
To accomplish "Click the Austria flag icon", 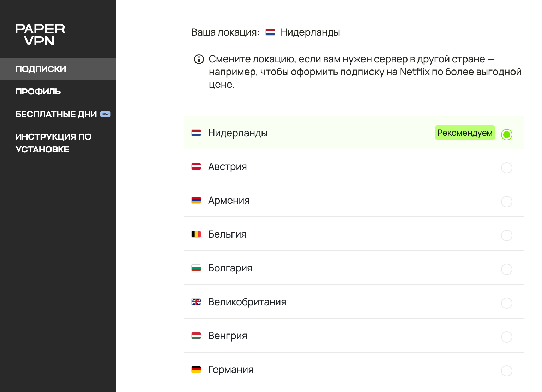I will [x=196, y=166].
